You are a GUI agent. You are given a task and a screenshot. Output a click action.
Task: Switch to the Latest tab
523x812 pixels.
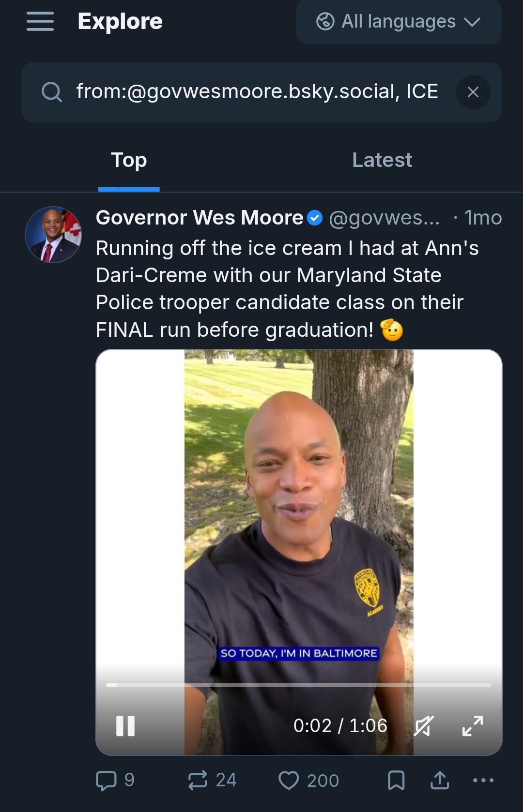pyautogui.click(x=382, y=160)
